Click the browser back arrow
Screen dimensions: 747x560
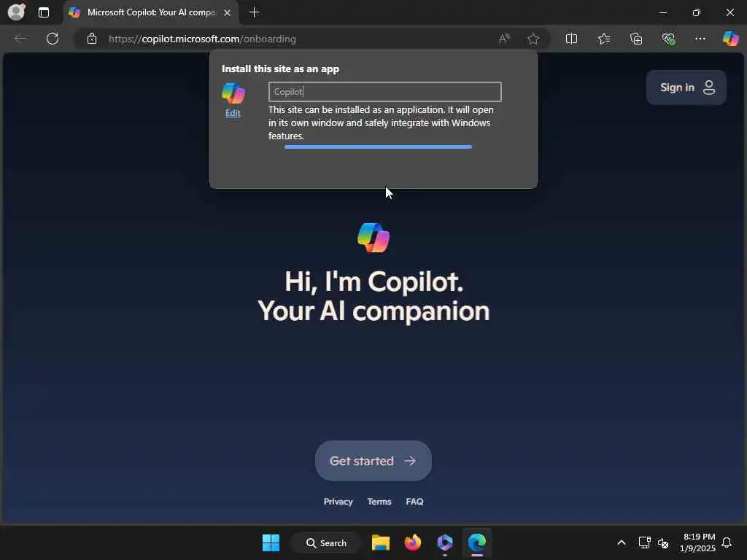[20, 39]
